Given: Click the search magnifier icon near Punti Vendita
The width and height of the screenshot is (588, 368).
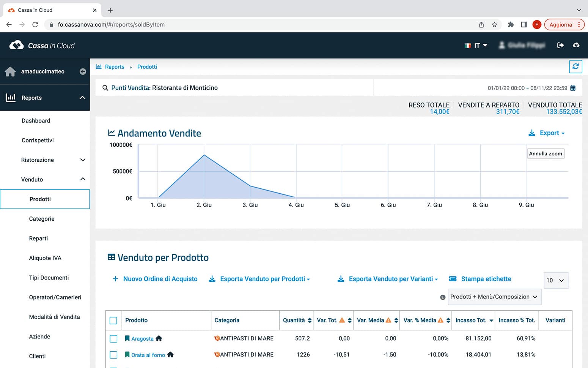Looking at the screenshot, I should coord(105,88).
